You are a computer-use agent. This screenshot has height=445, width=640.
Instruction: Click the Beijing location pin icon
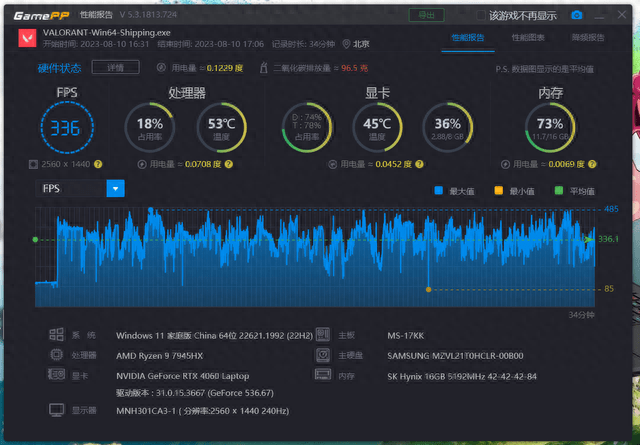346,44
